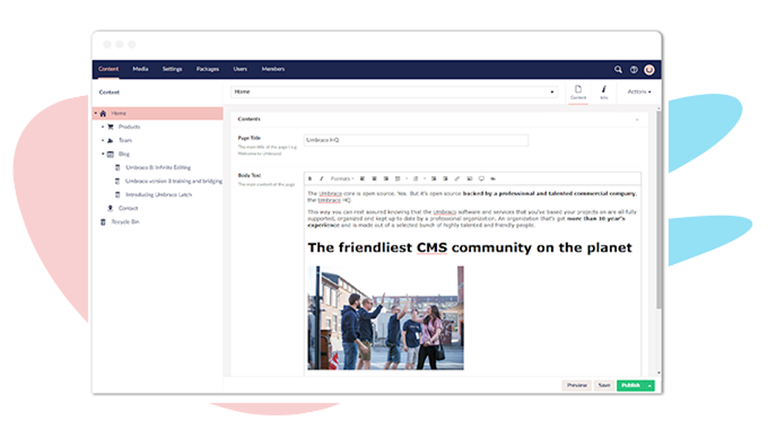Screen dimensions: 768x429
Task: Collapse the Home tree node arrow
Action: point(96,113)
